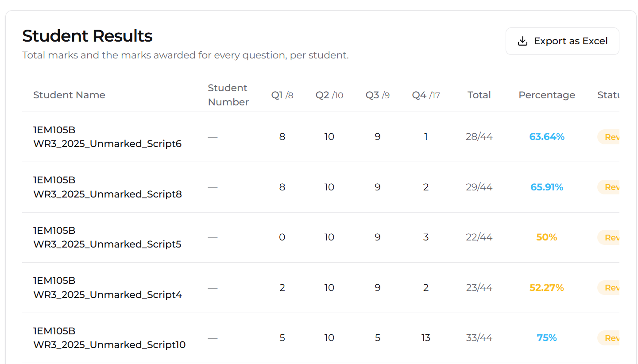The width and height of the screenshot is (638, 364).
Task: Click Q4 score 13 for Script10
Action: click(426, 338)
